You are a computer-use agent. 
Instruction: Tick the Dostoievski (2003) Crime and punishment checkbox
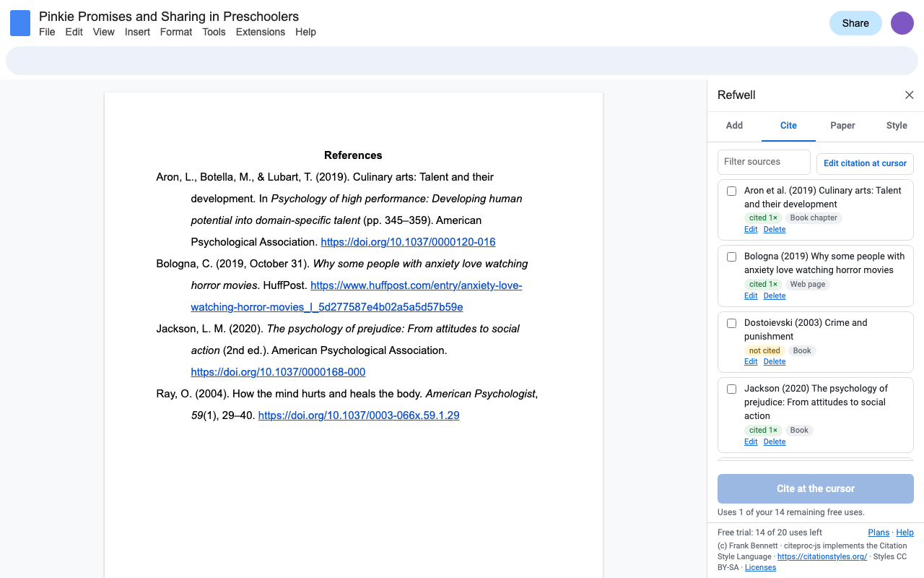(x=731, y=324)
